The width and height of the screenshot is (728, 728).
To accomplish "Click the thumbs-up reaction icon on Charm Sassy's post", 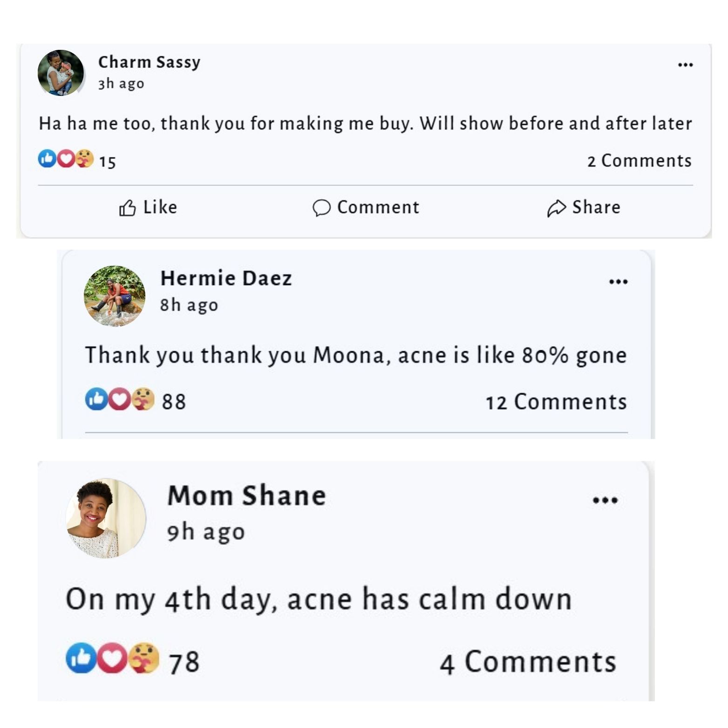I will click(x=47, y=159).
